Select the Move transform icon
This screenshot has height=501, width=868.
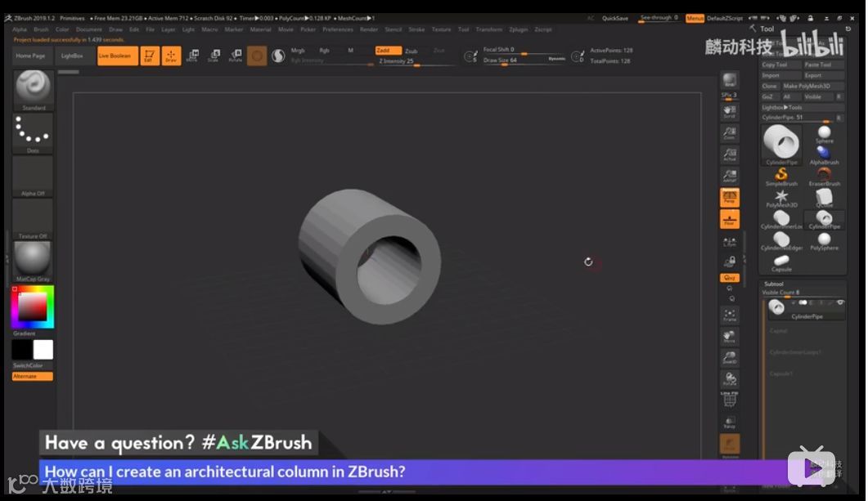point(192,56)
